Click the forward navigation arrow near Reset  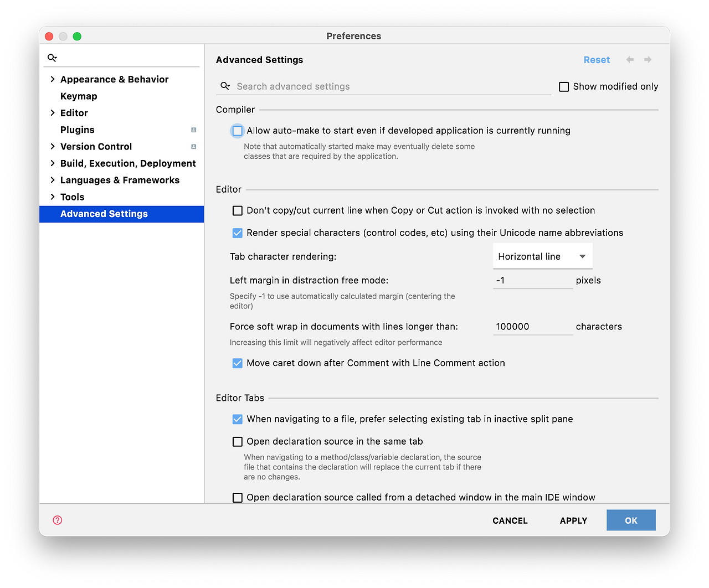click(648, 59)
